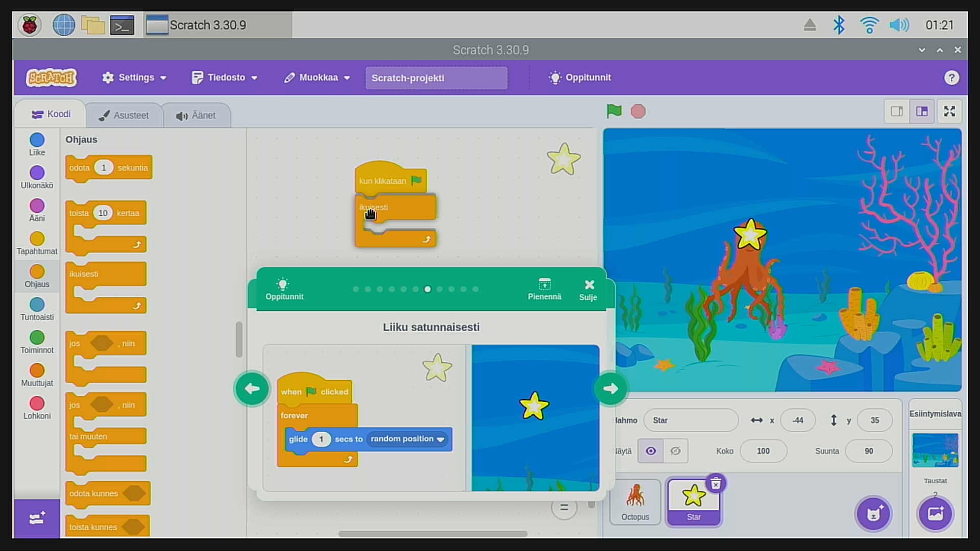Open the Muokkaa edit menu
The width and height of the screenshot is (980, 551).
point(317,78)
